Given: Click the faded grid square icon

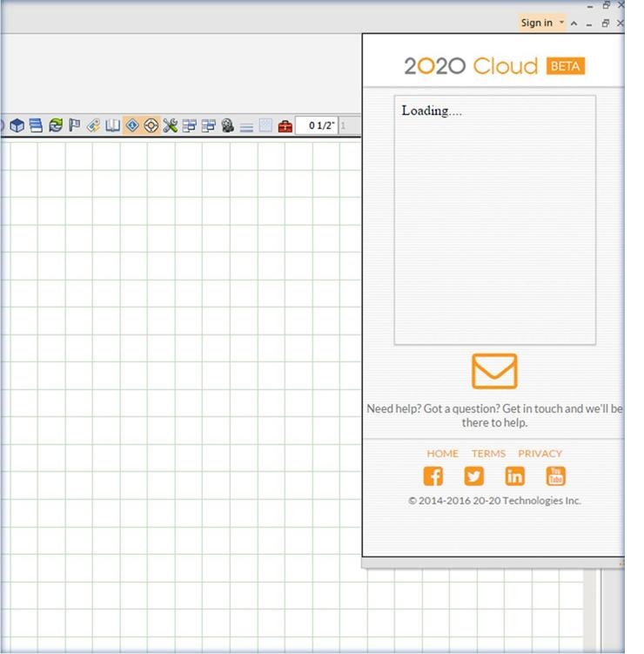Looking at the screenshot, I should (265, 125).
